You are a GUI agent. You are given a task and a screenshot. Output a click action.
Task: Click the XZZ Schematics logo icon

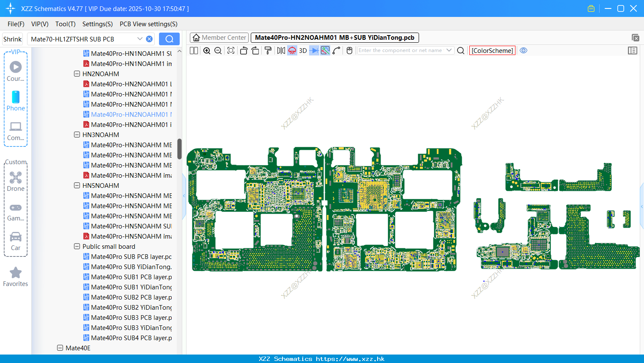(11, 8)
